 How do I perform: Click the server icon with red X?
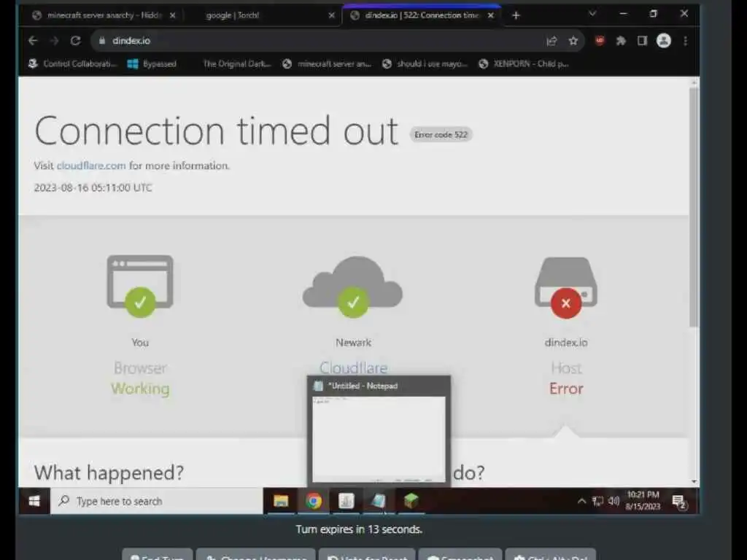[x=566, y=287]
